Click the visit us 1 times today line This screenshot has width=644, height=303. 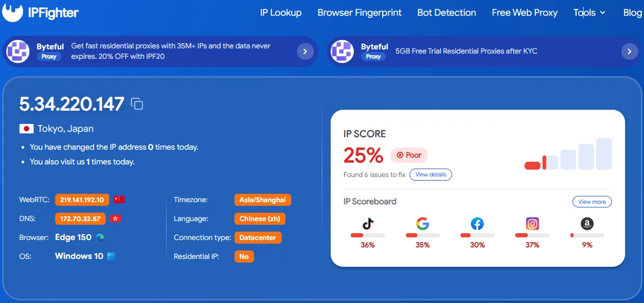coord(82,162)
